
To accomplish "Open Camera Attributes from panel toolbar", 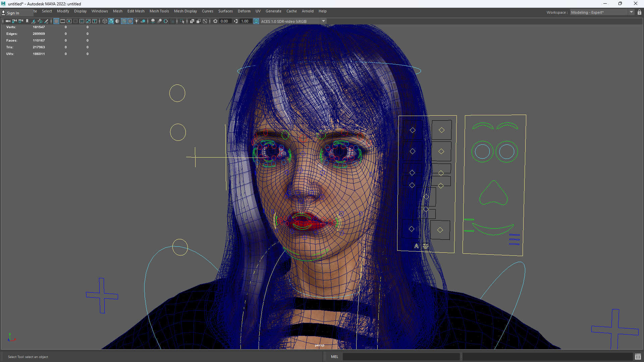I will (21, 21).
